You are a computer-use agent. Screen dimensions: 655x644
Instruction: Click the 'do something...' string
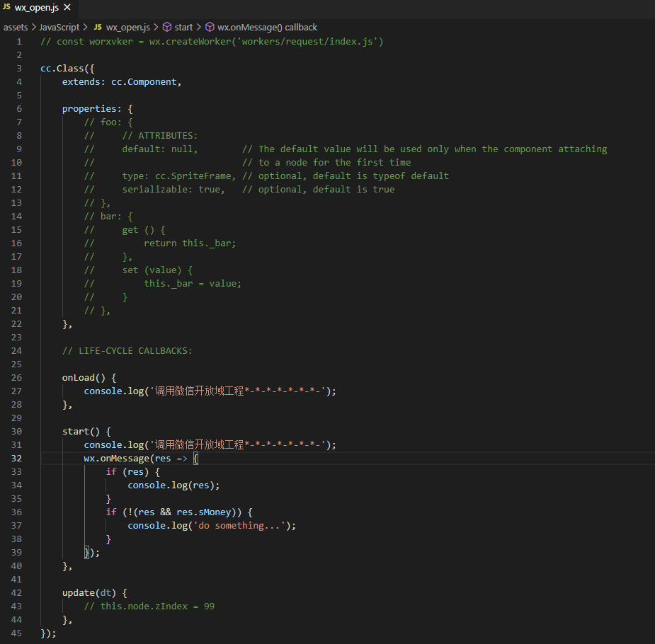tap(249, 525)
